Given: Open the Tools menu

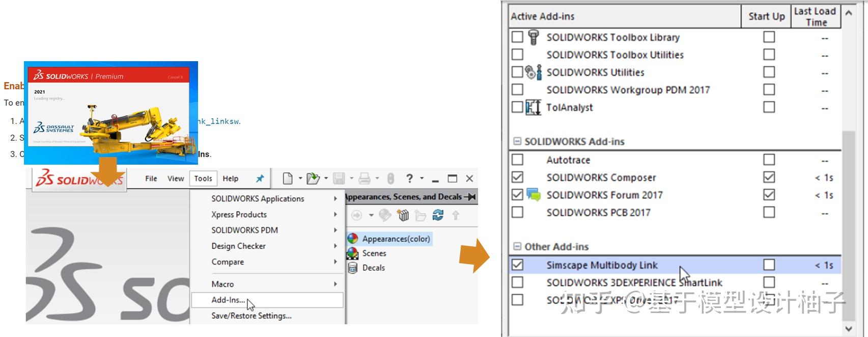Looking at the screenshot, I should pyautogui.click(x=203, y=178).
